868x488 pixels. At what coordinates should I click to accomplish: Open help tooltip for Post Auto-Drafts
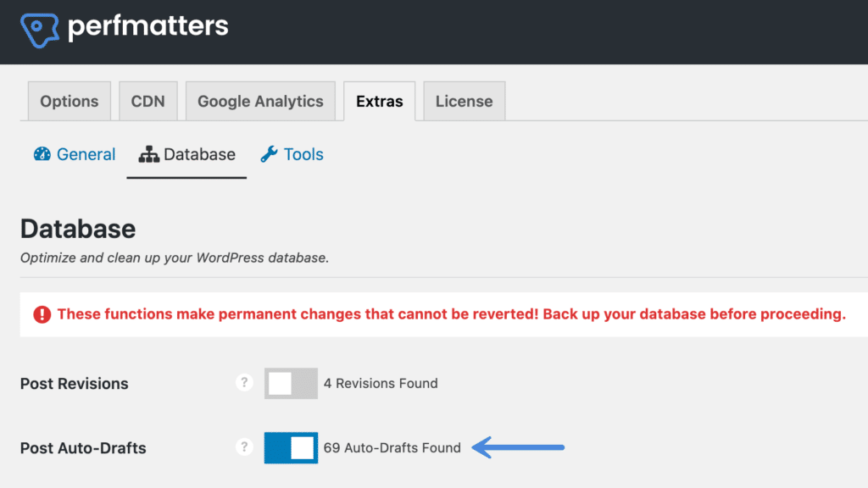click(244, 447)
